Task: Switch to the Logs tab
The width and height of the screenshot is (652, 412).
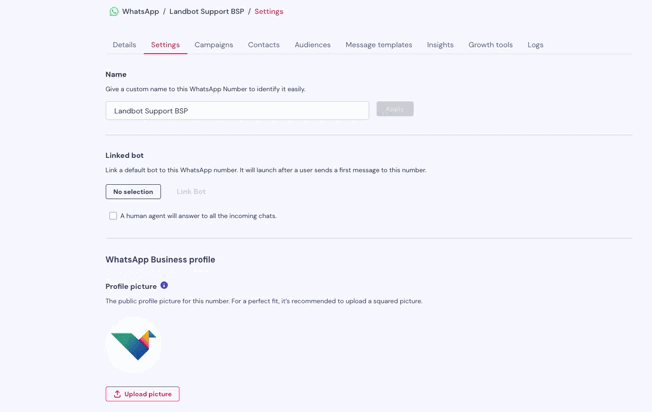Action: tap(536, 45)
